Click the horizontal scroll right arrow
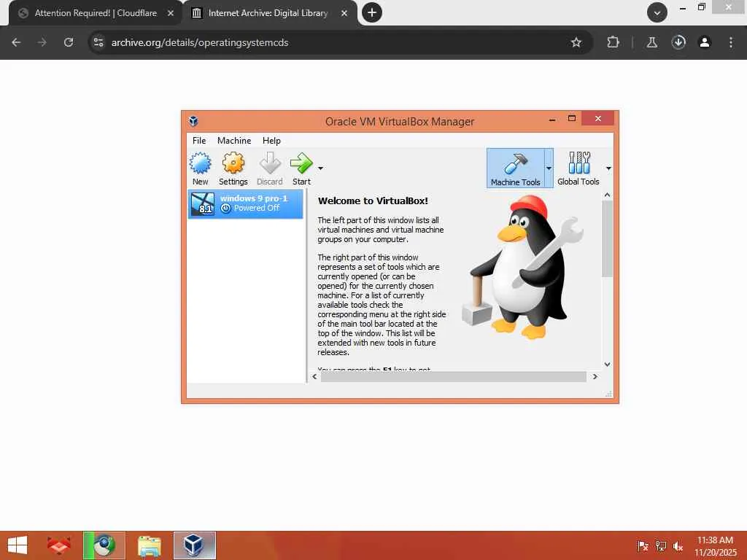 point(595,377)
